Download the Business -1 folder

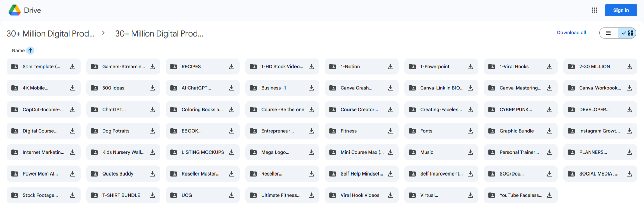(311, 88)
